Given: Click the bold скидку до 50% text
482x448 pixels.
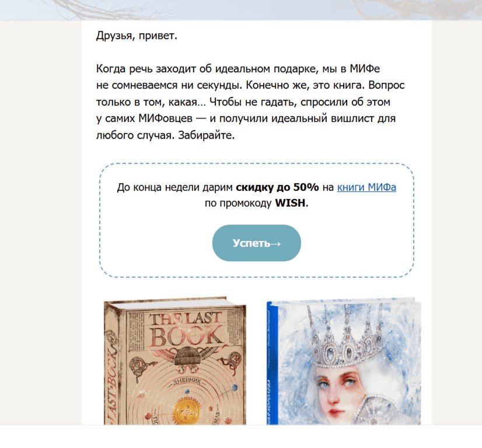Looking at the screenshot, I should pyautogui.click(x=277, y=187).
